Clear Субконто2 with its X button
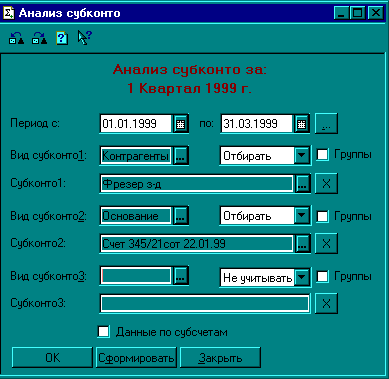Screen dimensions: 389x379 326,243
